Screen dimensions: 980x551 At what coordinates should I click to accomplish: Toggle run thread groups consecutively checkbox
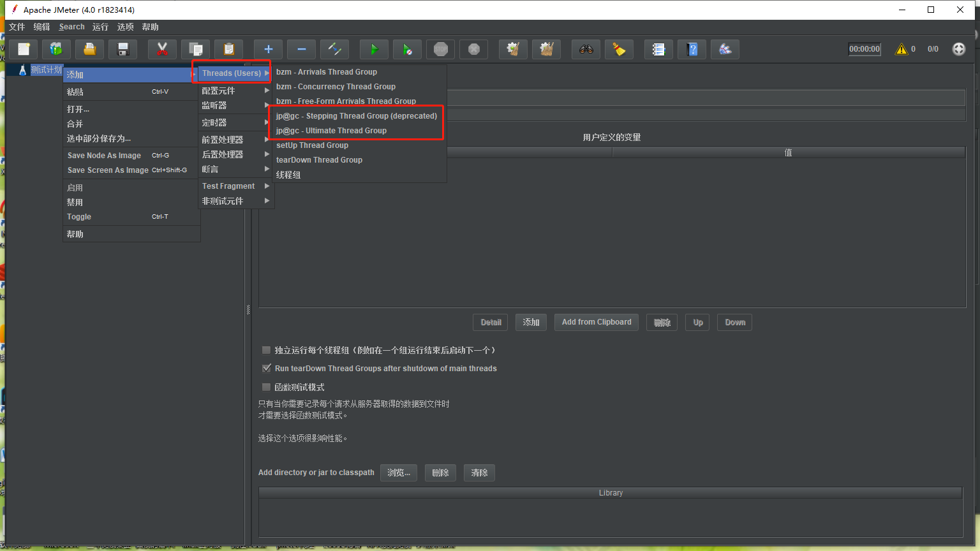tap(267, 350)
